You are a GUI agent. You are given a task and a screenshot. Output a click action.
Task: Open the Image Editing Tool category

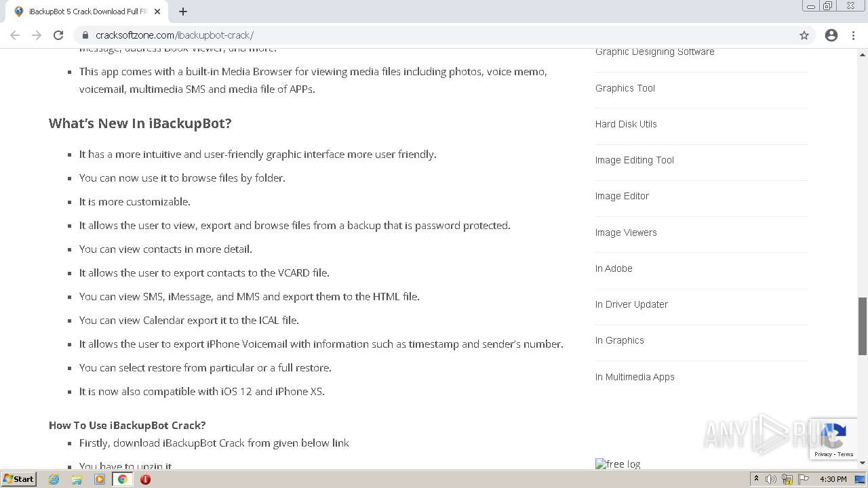click(634, 160)
